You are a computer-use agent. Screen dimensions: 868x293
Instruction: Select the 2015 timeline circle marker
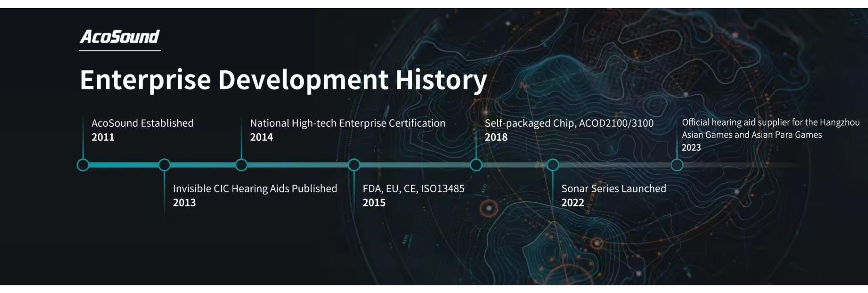pyautogui.click(x=354, y=165)
